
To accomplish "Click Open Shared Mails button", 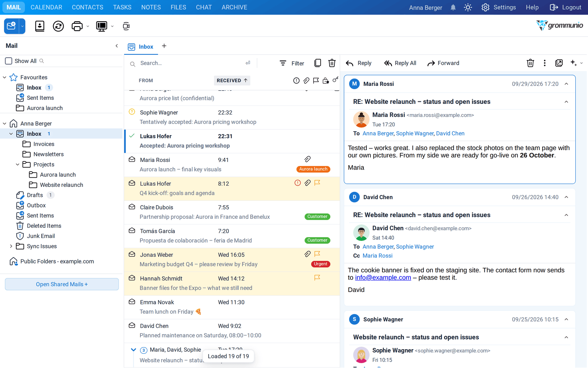I will coord(62,284).
